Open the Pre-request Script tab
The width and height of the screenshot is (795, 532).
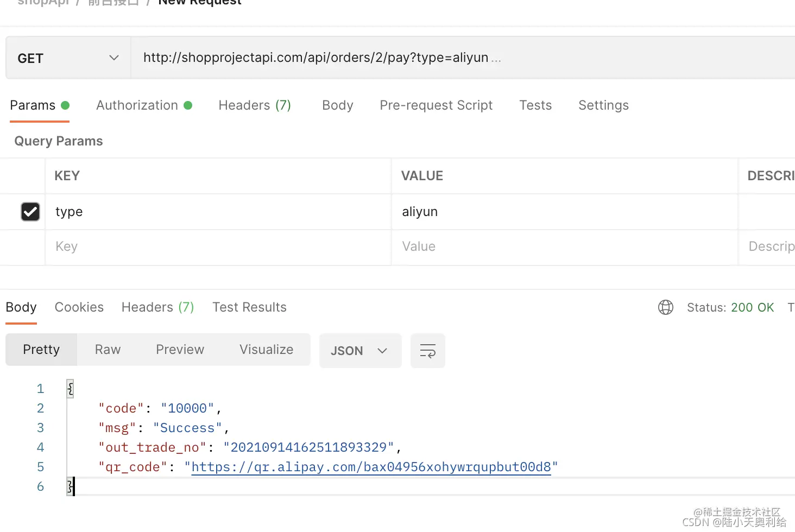click(436, 105)
